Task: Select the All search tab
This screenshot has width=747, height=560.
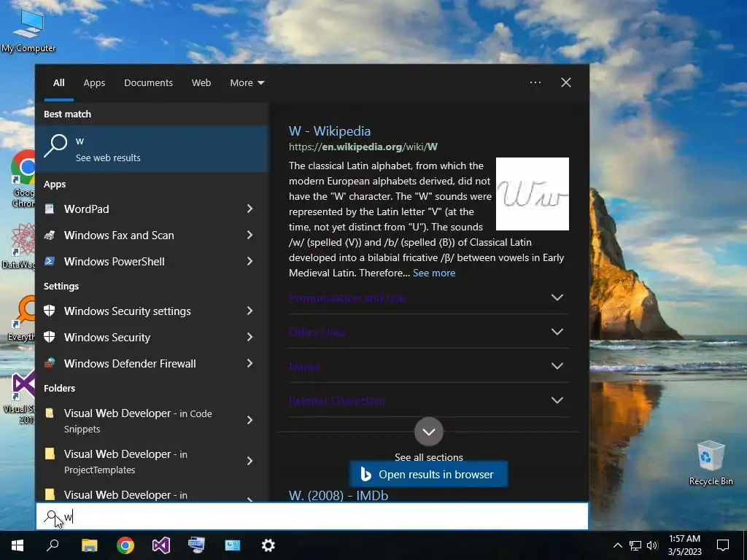Action: pos(58,83)
